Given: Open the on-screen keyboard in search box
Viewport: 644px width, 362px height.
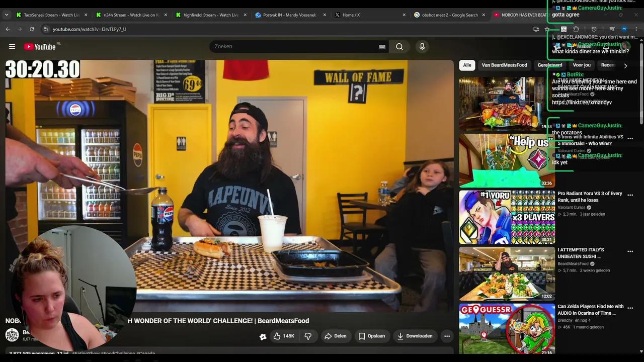Looking at the screenshot, I should 382,47.
